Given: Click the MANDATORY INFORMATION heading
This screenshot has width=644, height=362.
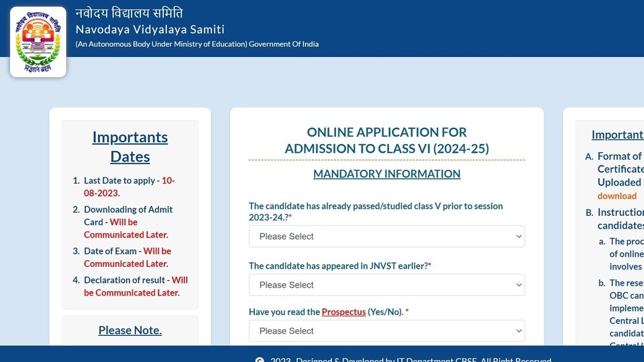Looking at the screenshot, I should click(x=386, y=174).
